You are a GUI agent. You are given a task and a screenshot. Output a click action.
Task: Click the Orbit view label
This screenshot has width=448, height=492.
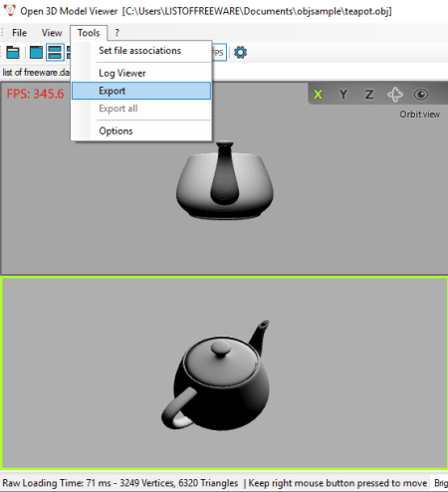419,115
